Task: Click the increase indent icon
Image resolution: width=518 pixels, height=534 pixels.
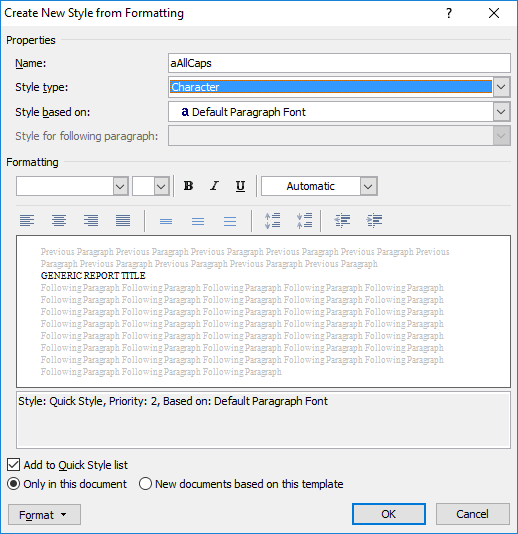Action: (x=374, y=221)
